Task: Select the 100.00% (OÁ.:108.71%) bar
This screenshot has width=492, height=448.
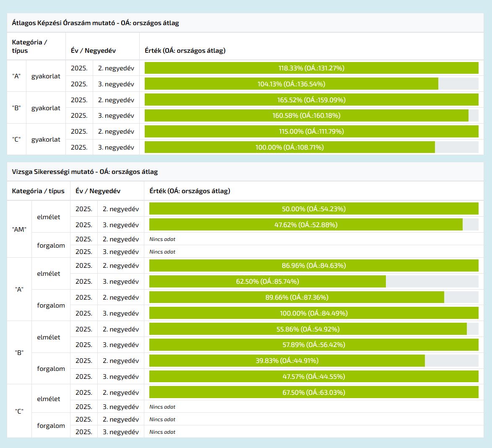Action: (x=290, y=147)
